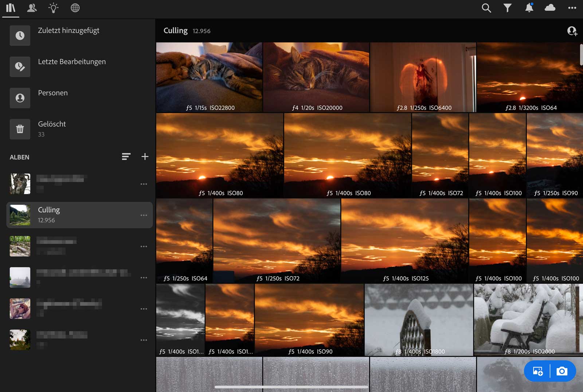Open the filter funnel icon

(x=507, y=8)
